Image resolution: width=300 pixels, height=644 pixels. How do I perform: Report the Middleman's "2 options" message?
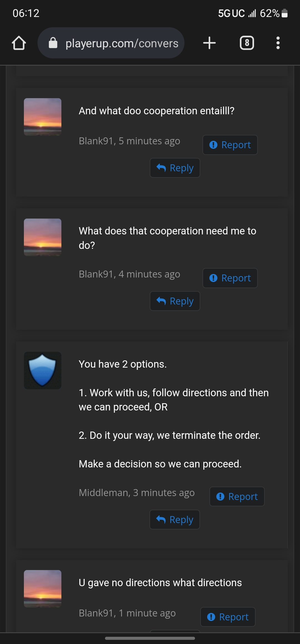click(237, 497)
